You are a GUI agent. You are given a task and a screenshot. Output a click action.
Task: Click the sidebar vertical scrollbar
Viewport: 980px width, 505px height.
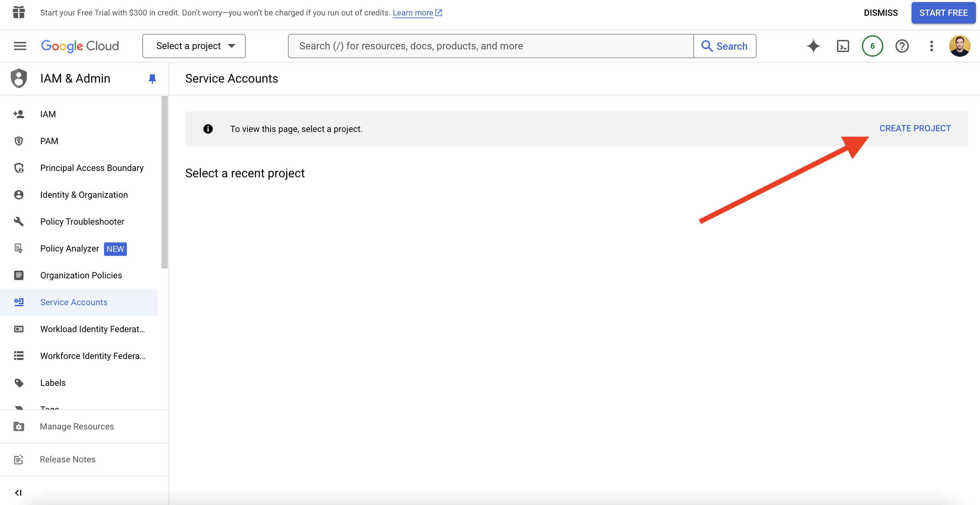click(164, 183)
